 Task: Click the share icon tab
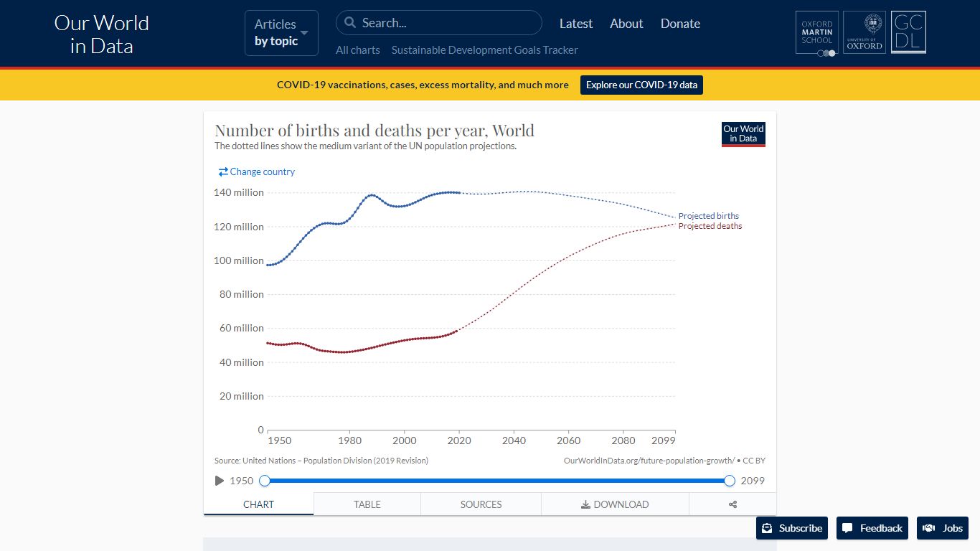732,504
